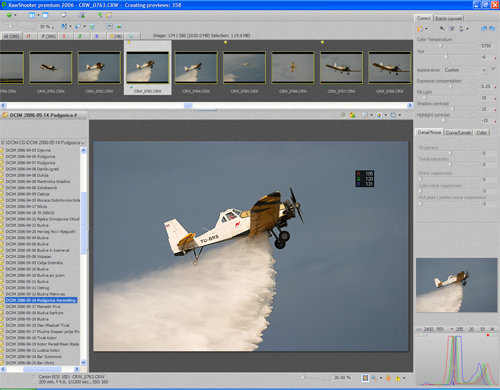Click the blue square icon above preview
This screenshot has width=500, height=390.
[x=393, y=115]
